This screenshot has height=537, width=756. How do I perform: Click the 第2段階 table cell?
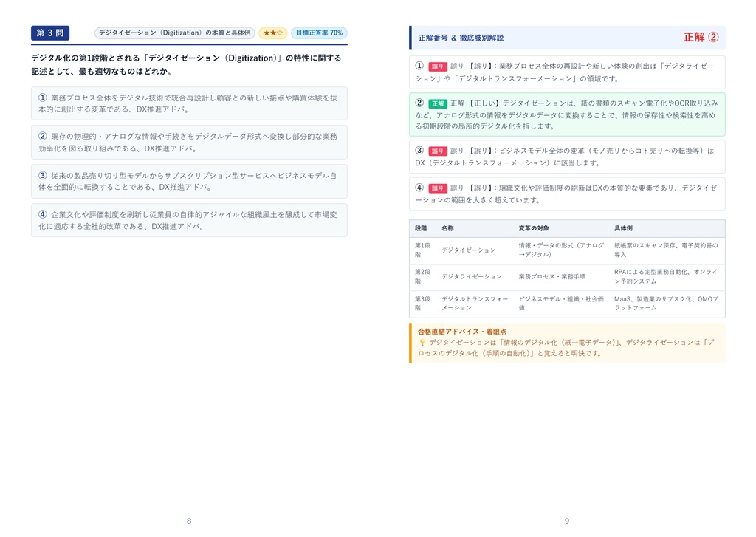pyautogui.click(x=423, y=276)
